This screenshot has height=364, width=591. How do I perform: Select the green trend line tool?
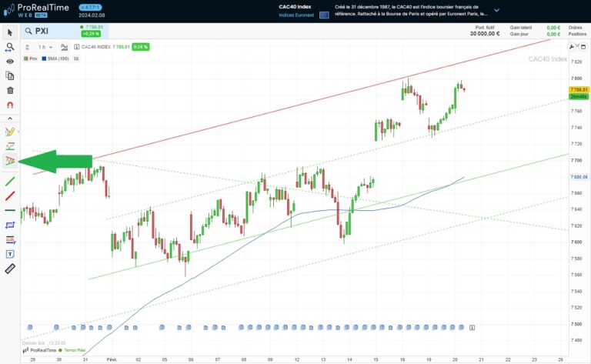[x=10, y=182]
